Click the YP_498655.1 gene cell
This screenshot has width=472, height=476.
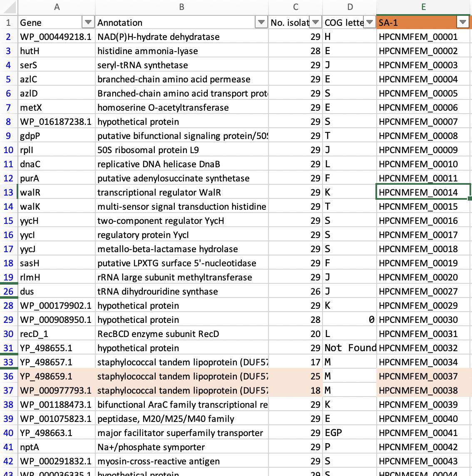point(57,348)
